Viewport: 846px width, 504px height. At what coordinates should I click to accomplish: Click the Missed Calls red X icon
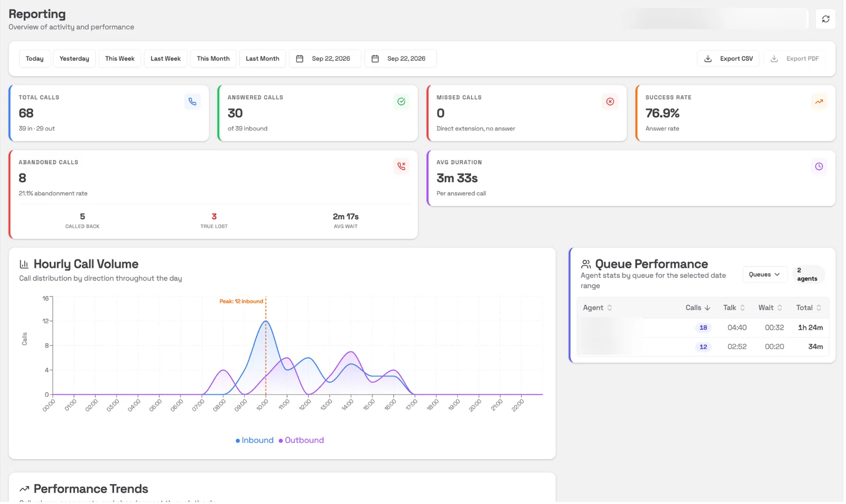click(610, 101)
